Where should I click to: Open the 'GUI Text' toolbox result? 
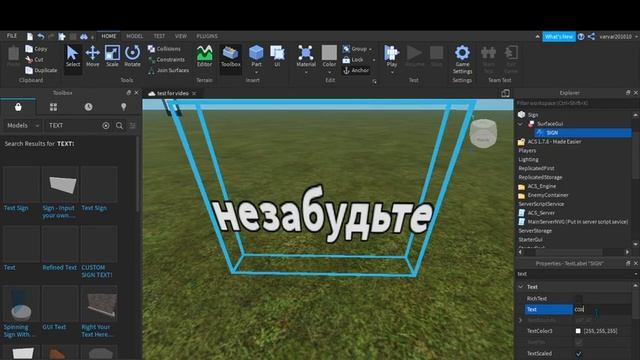tap(60, 308)
